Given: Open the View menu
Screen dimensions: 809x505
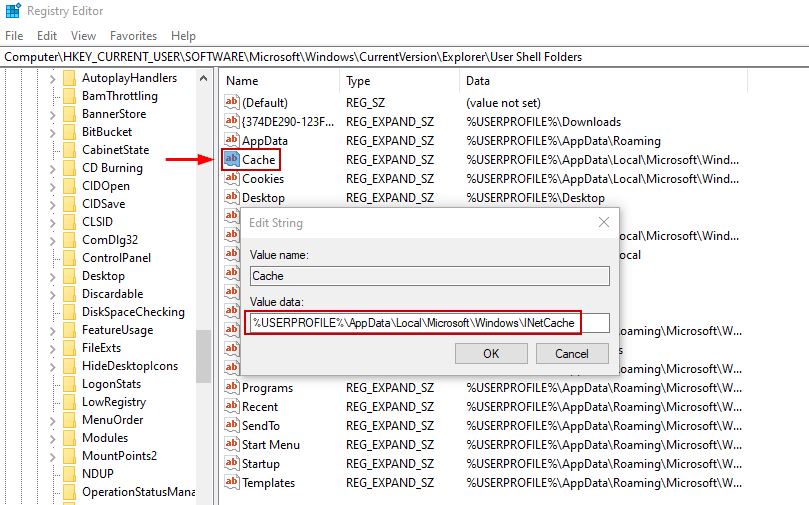Looking at the screenshot, I should point(83,36).
